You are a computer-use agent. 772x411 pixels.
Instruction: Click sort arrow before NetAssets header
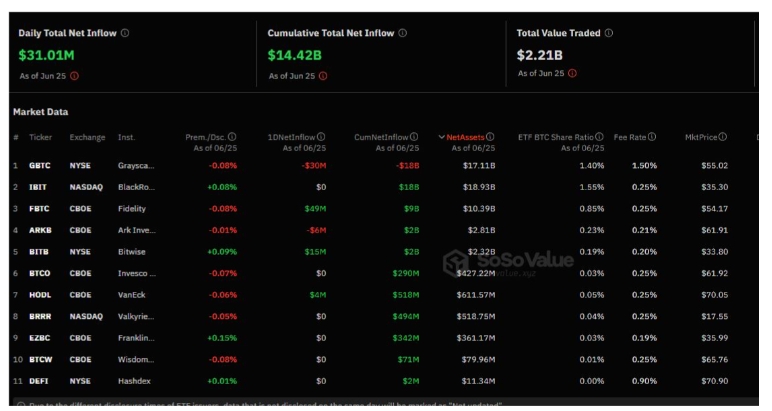point(442,137)
